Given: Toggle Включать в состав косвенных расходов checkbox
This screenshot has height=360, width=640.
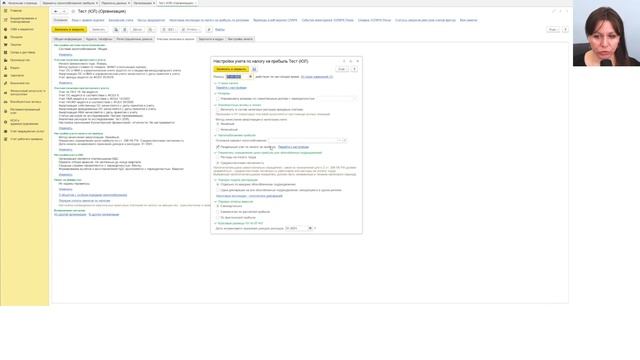Looking at the screenshot, I should (x=218, y=109).
